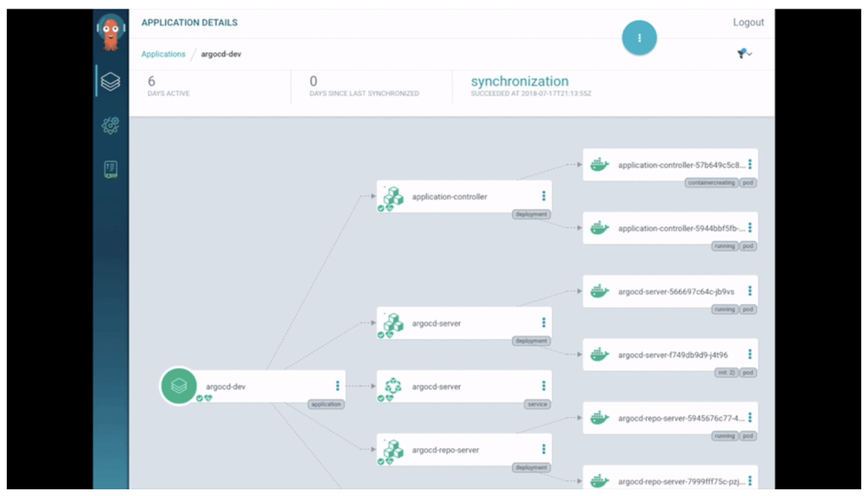
Task: Open kebab menu of application-controller-57b649c5c8 pod
Action: (x=750, y=164)
